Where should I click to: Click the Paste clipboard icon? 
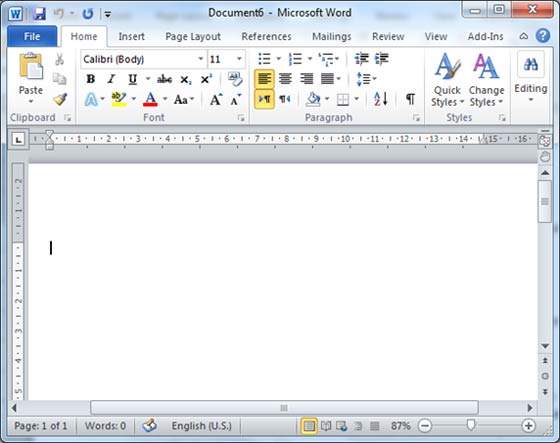[31, 66]
